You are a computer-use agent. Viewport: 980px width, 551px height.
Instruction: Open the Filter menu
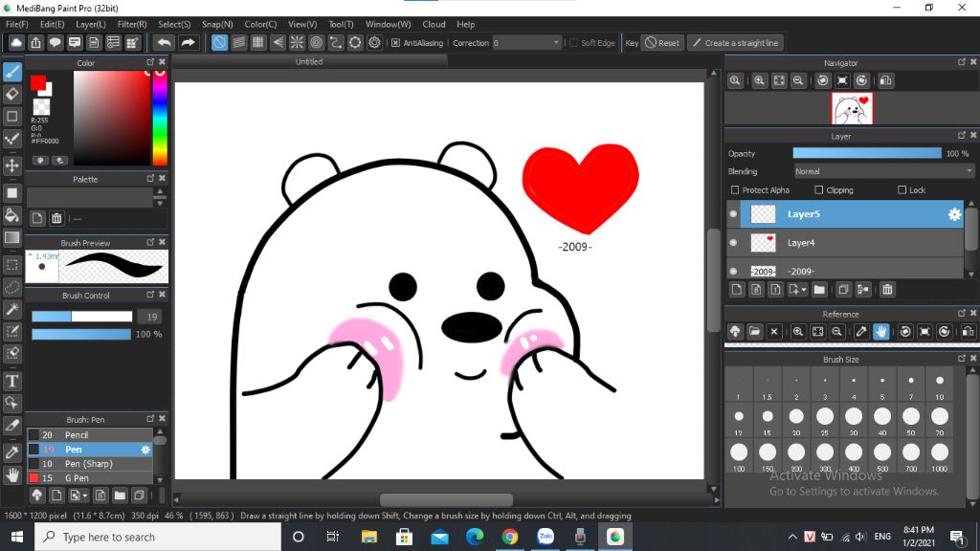[x=132, y=24]
